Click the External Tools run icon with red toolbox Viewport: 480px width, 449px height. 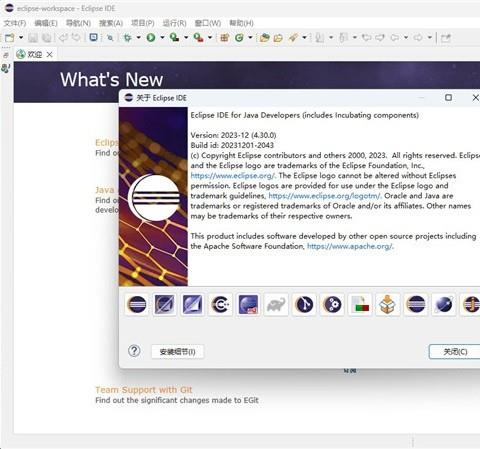tap(198, 37)
